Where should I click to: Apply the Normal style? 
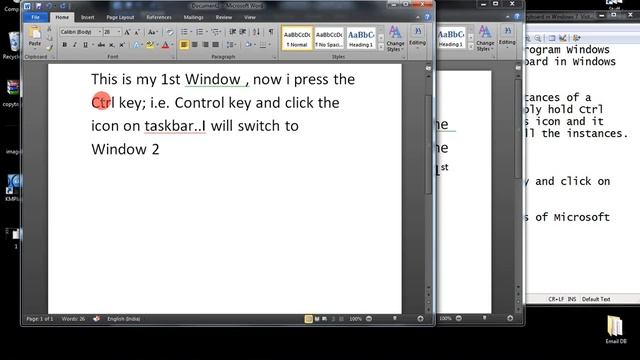coord(297,39)
